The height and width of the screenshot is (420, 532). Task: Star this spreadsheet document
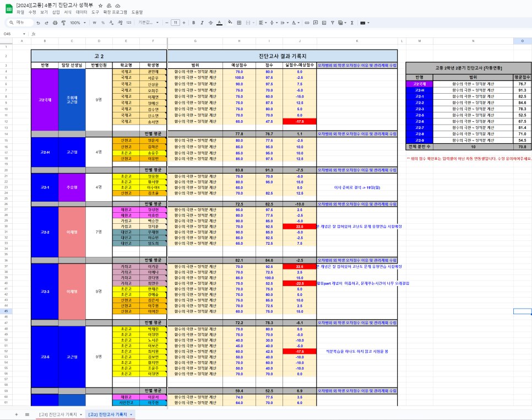tap(100, 6)
